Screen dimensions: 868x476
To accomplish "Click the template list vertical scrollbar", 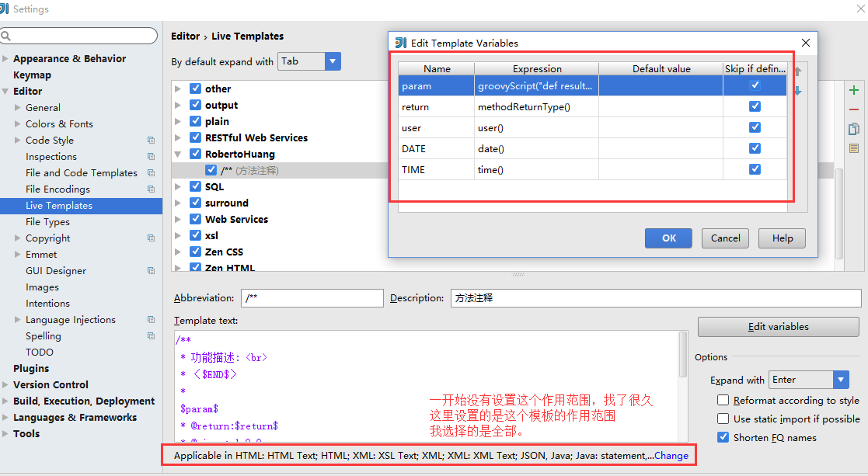I will (x=839, y=214).
